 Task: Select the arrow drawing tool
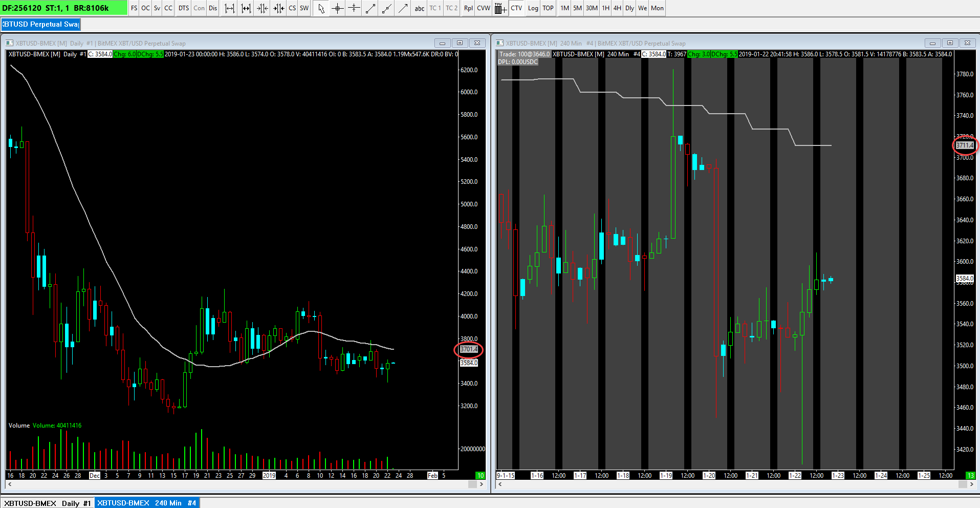tap(403, 8)
